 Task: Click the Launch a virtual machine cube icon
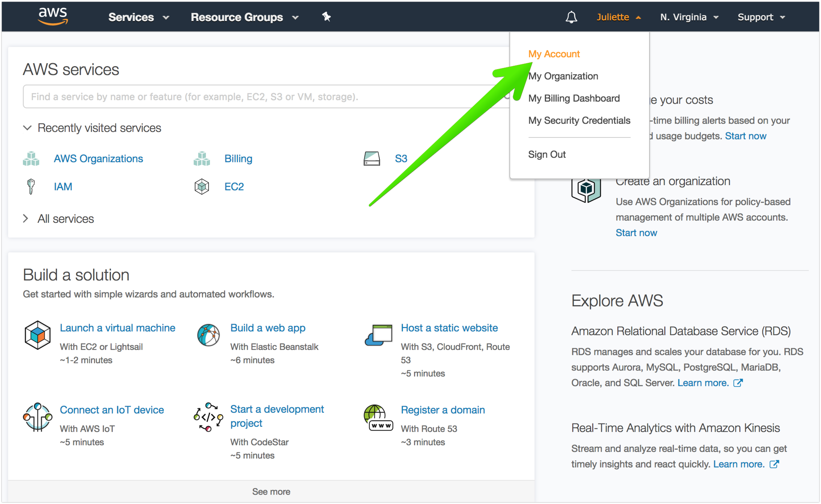(x=38, y=335)
